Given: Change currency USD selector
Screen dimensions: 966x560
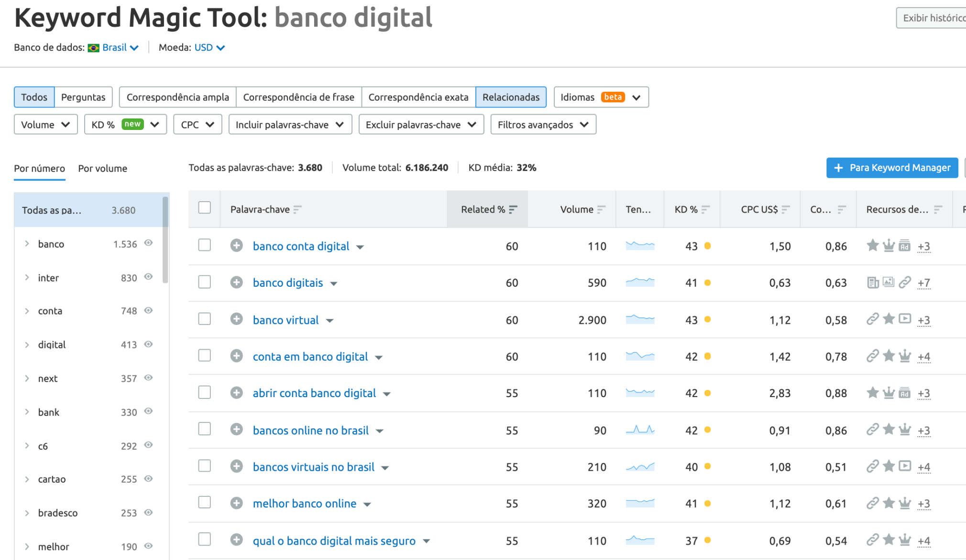Looking at the screenshot, I should (x=209, y=47).
